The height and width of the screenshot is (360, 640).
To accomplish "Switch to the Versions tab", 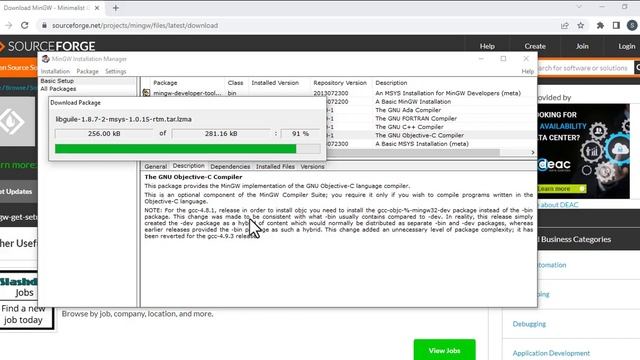I will click(312, 167).
